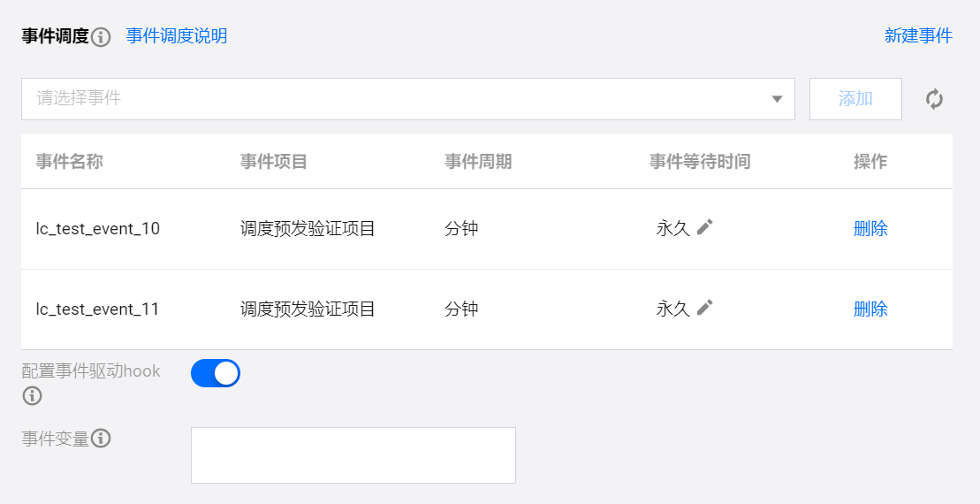
Task: Select the lc_test_event_11 name cell
Action: (x=98, y=309)
